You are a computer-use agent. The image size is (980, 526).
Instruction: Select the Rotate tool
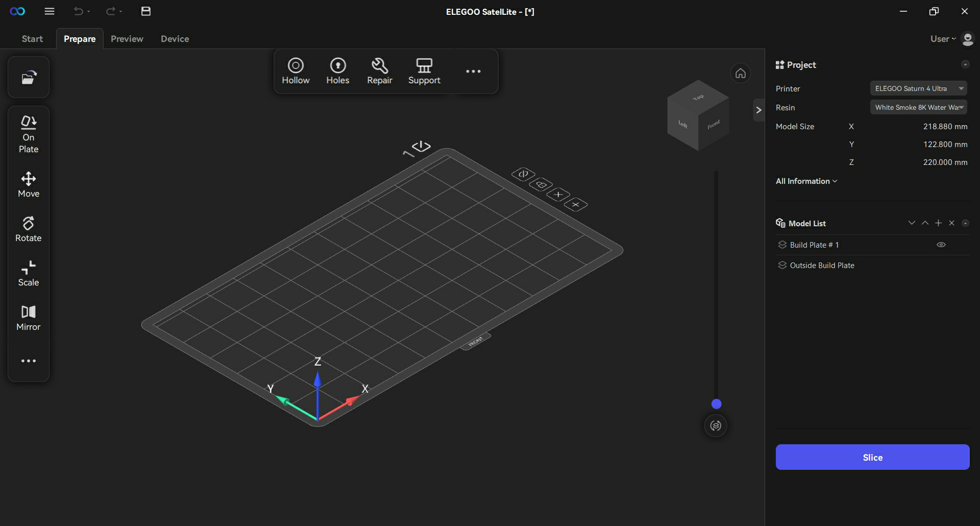pyautogui.click(x=29, y=229)
